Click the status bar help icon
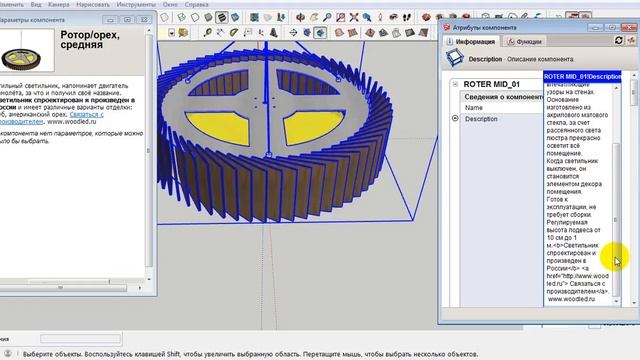Viewport: 640px width, 360px height. 7,354
